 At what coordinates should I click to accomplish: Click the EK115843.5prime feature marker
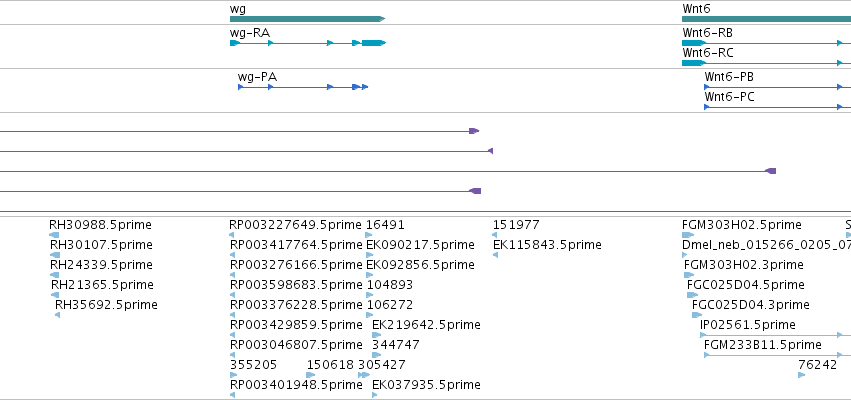pyautogui.click(x=496, y=255)
